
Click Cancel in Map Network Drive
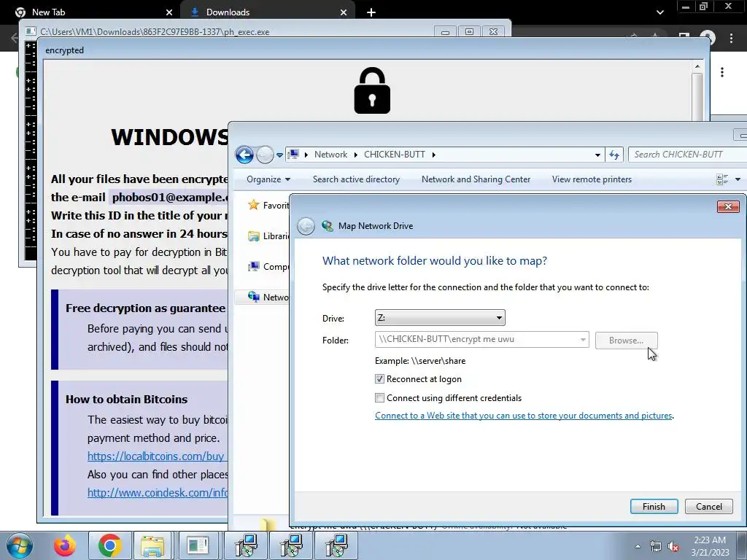coord(708,507)
